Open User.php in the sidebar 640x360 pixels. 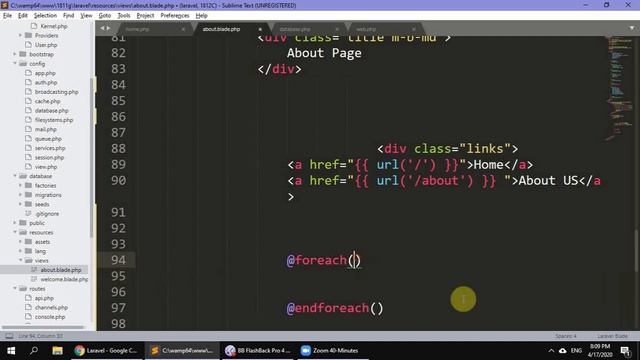46,45
